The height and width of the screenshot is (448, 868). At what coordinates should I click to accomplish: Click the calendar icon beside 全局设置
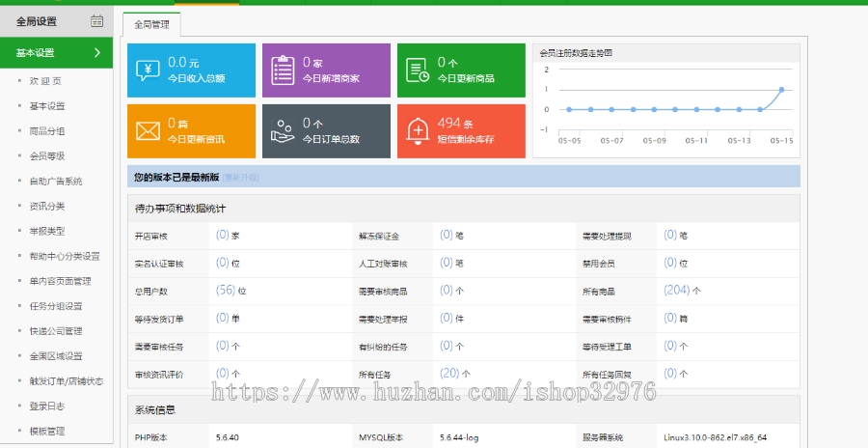[96, 21]
